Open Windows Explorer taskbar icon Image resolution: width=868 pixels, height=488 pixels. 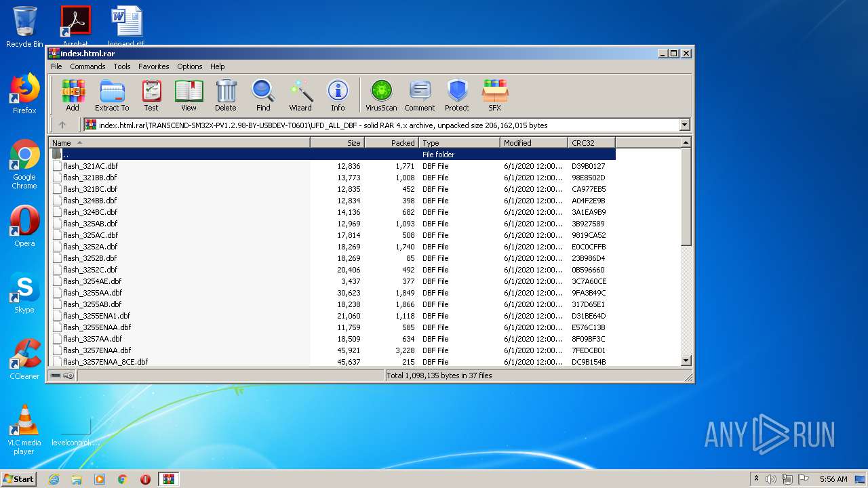(x=77, y=479)
